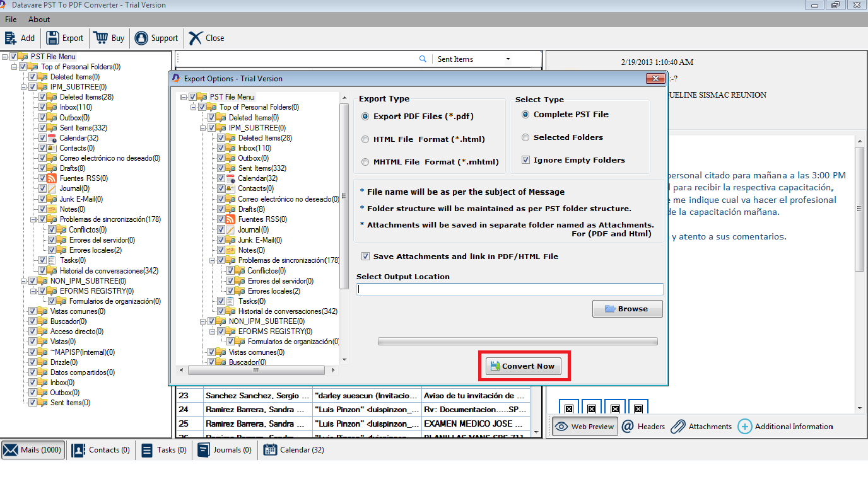This screenshot has height=484, width=868.
Task: Click Browse for output location
Action: (628, 309)
